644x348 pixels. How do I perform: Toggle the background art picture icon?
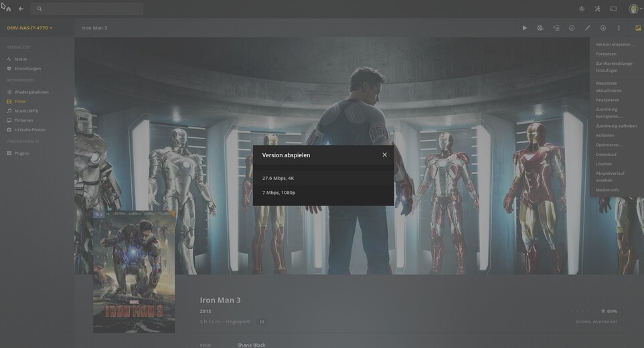638,28
